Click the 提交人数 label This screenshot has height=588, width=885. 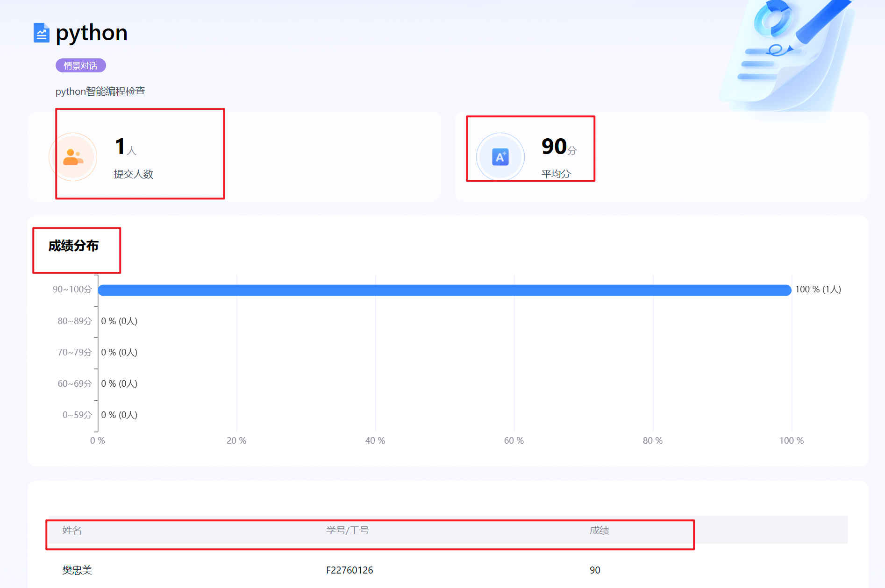133,174
